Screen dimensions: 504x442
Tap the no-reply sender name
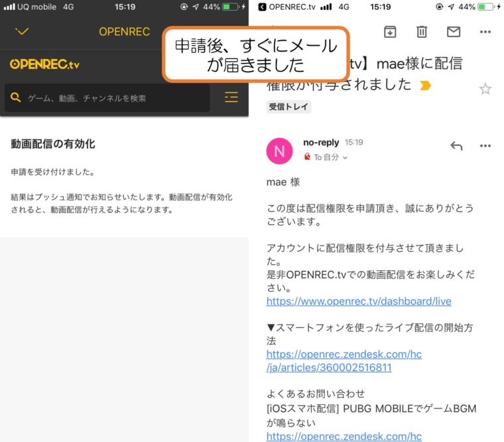click(x=321, y=143)
